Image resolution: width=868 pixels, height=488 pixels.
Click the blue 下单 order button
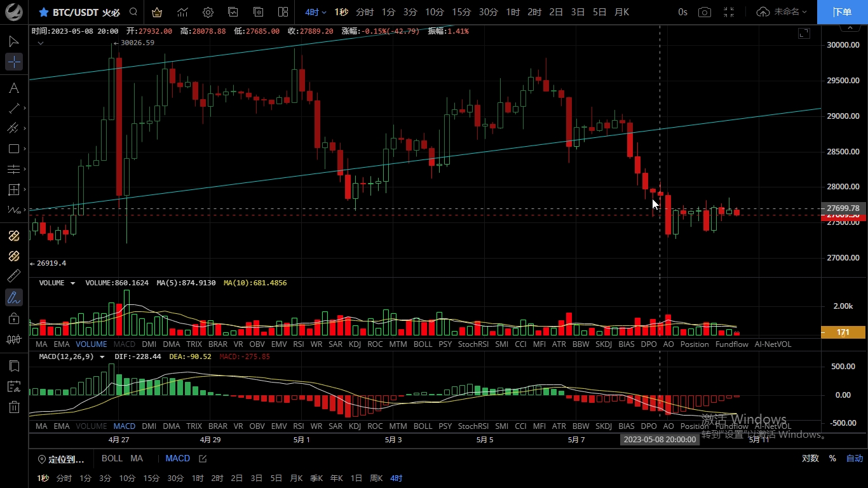pos(842,12)
